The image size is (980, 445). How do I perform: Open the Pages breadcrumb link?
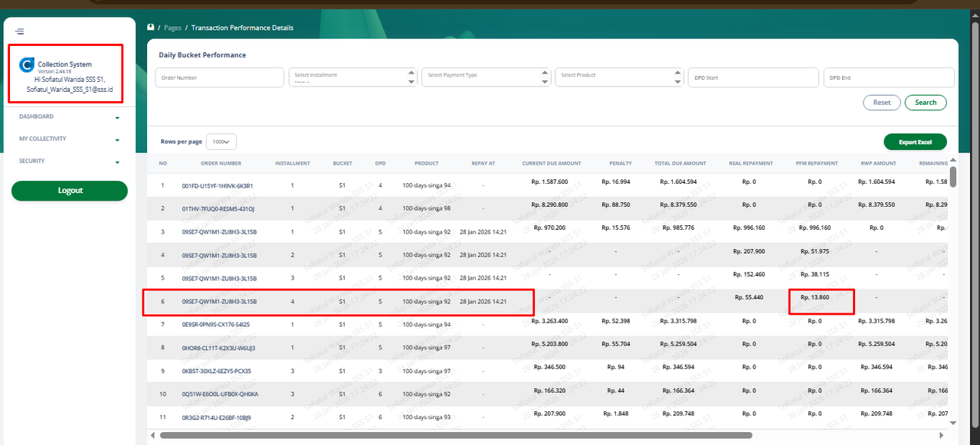click(173, 28)
